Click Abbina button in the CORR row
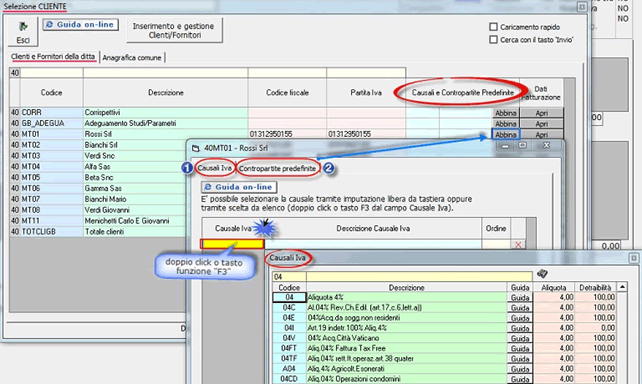Viewport: 642px width, 384px height. point(506,113)
